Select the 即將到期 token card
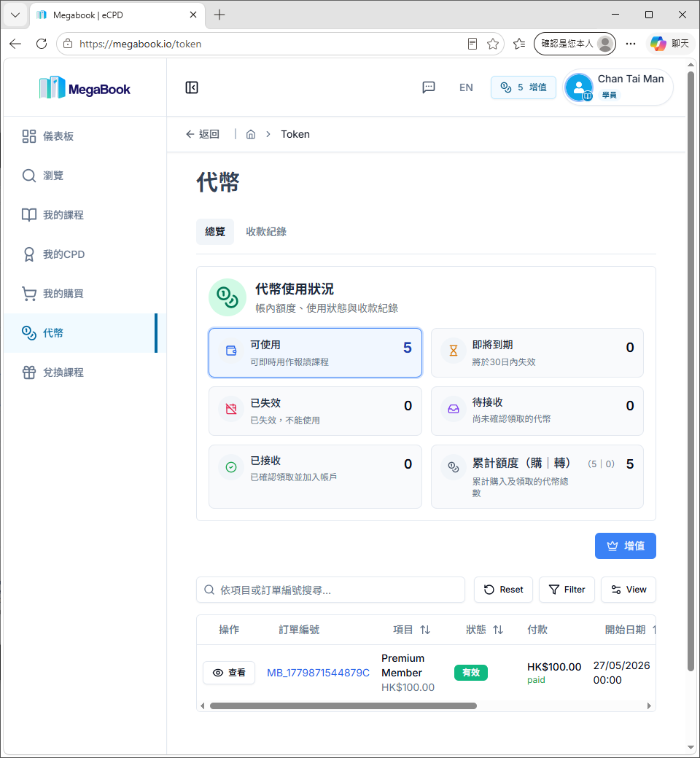The image size is (700, 758). 537,353
